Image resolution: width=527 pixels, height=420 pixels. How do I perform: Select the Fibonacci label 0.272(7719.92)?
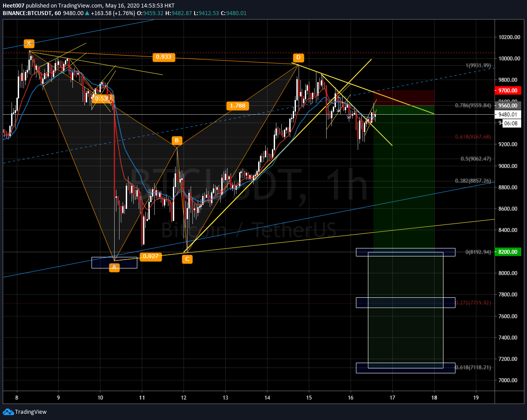pos(473,303)
